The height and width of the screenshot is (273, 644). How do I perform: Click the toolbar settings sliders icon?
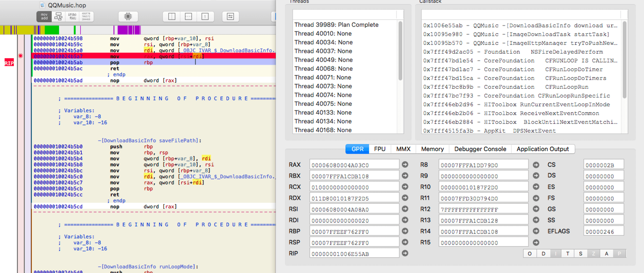(x=230, y=17)
